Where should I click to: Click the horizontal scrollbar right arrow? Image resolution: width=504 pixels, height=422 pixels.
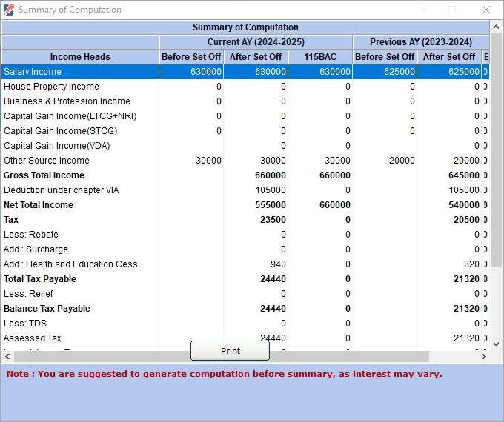point(484,356)
